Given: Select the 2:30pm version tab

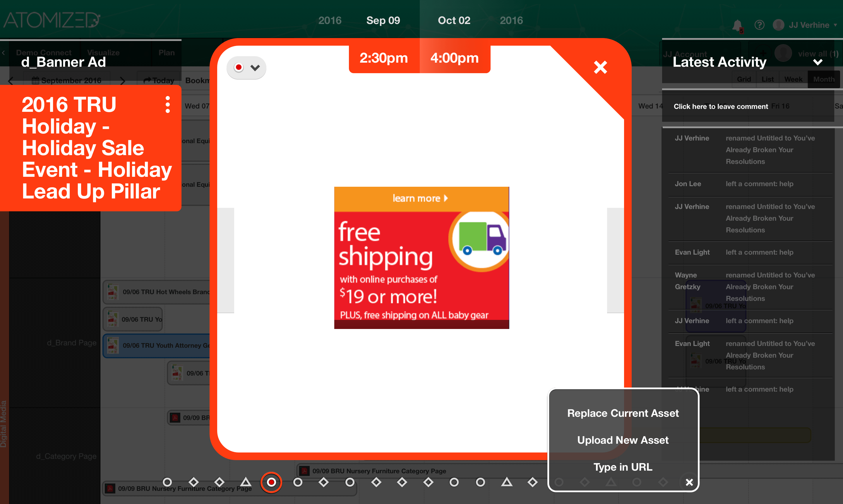Looking at the screenshot, I should point(384,58).
